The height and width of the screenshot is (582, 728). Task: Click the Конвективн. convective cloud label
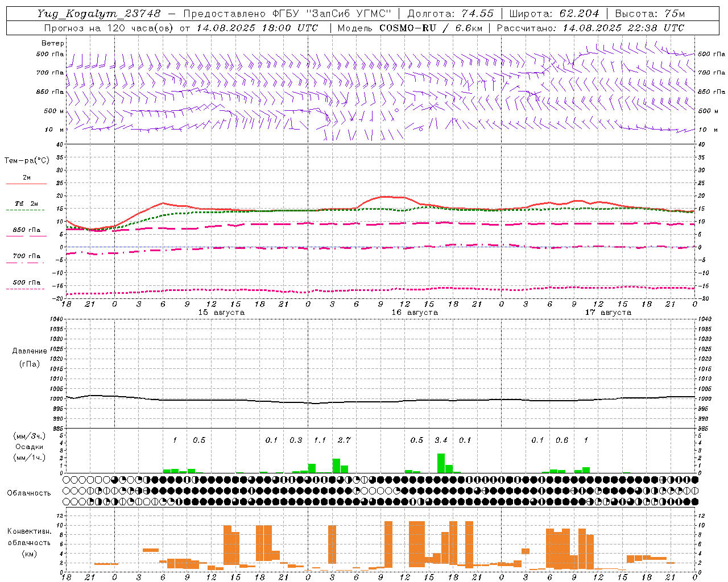pos(30,531)
